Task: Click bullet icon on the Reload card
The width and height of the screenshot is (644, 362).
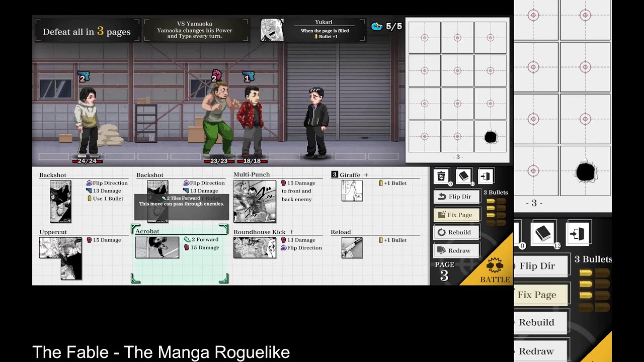Action: [381, 240]
